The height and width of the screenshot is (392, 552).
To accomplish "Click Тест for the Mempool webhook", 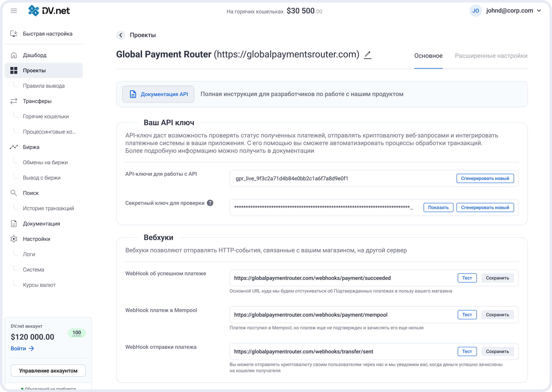I will (467, 315).
